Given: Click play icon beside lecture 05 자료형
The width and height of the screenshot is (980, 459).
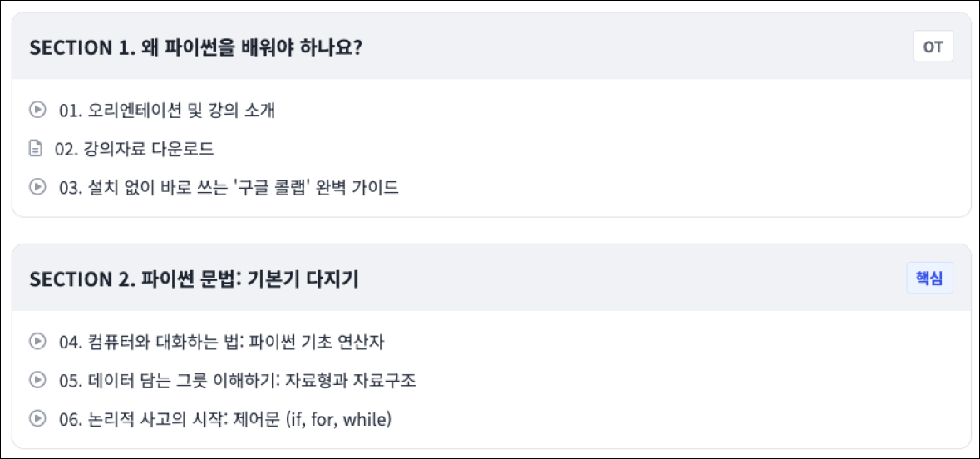Looking at the screenshot, I should [37, 379].
